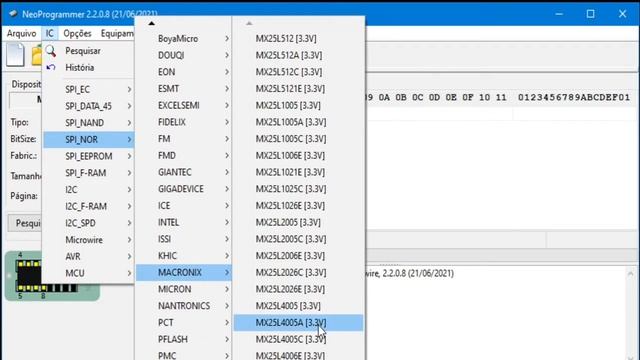Open the AVR category
640x360 pixels.
pos(89,257)
